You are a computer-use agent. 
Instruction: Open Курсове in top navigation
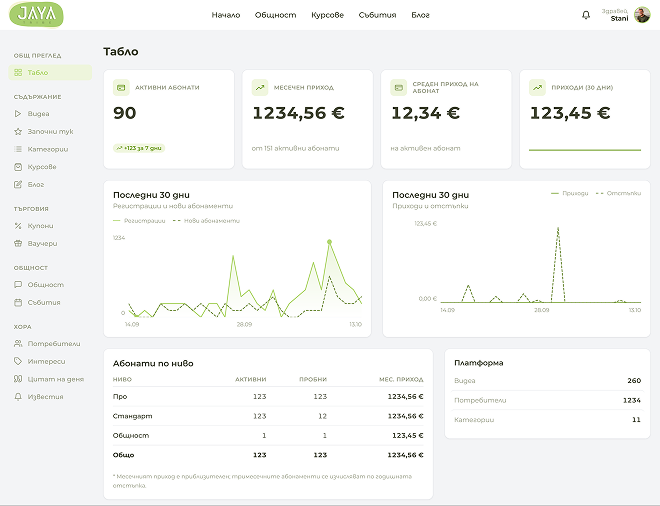(327, 15)
